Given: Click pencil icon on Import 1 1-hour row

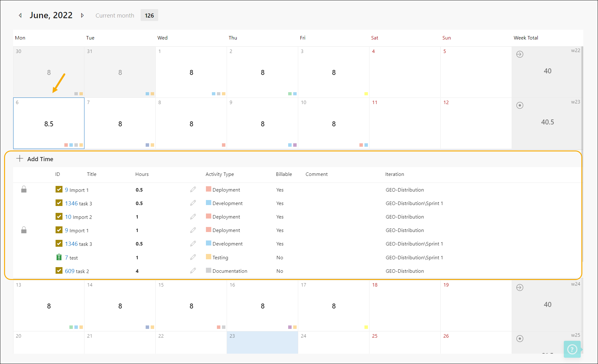Looking at the screenshot, I should (x=193, y=230).
